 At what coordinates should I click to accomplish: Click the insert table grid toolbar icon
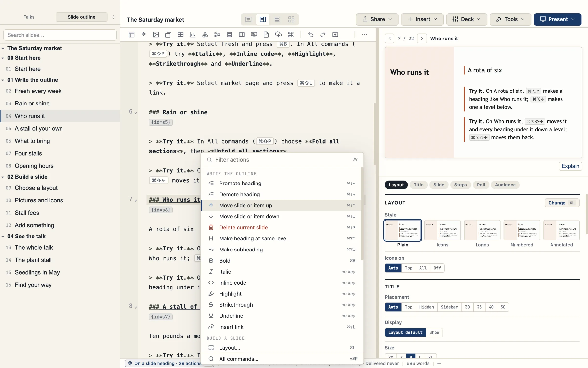(180, 35)
